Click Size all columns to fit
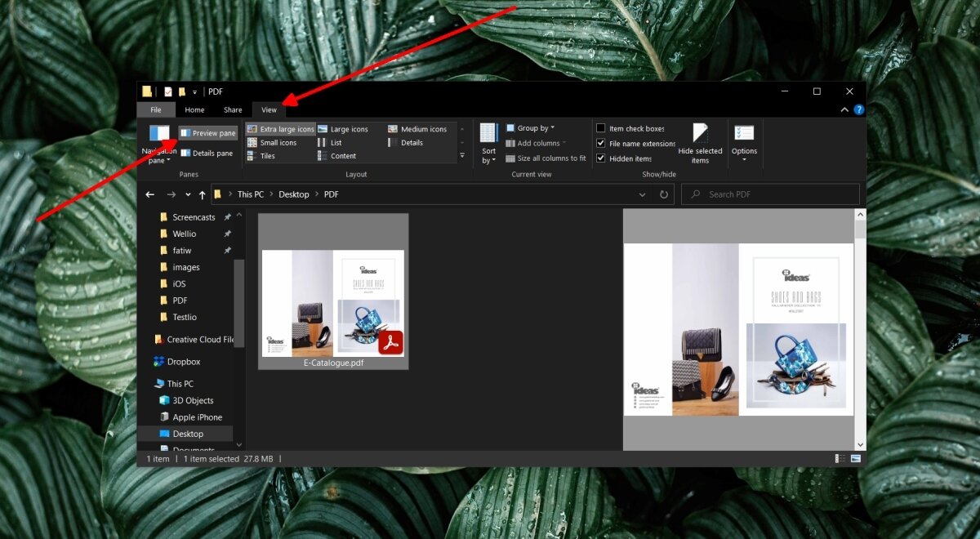Viewport: 980px width, 539px height. click(545, 158)
